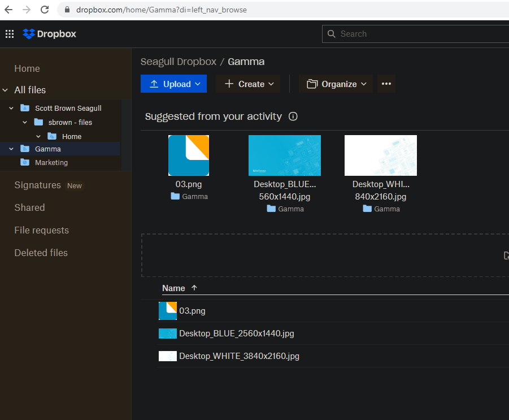509x420 pixels.
Task: Click the info icon beside Suggested activity
Action: (x=293, y=116)
